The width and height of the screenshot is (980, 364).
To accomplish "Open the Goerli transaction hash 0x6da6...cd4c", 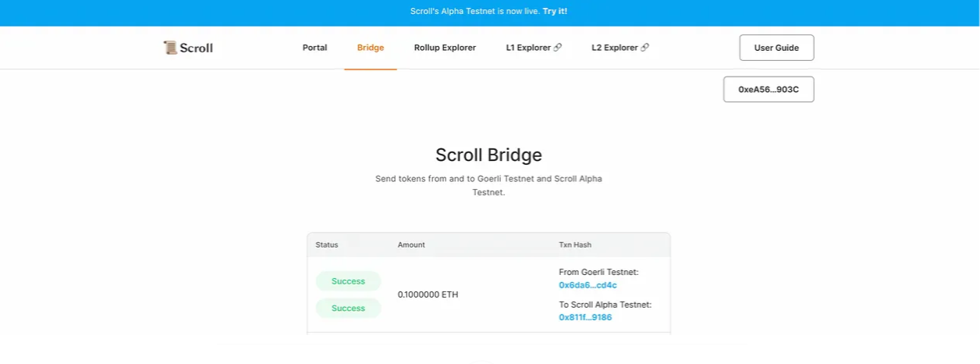I will (x=588, y=285).
